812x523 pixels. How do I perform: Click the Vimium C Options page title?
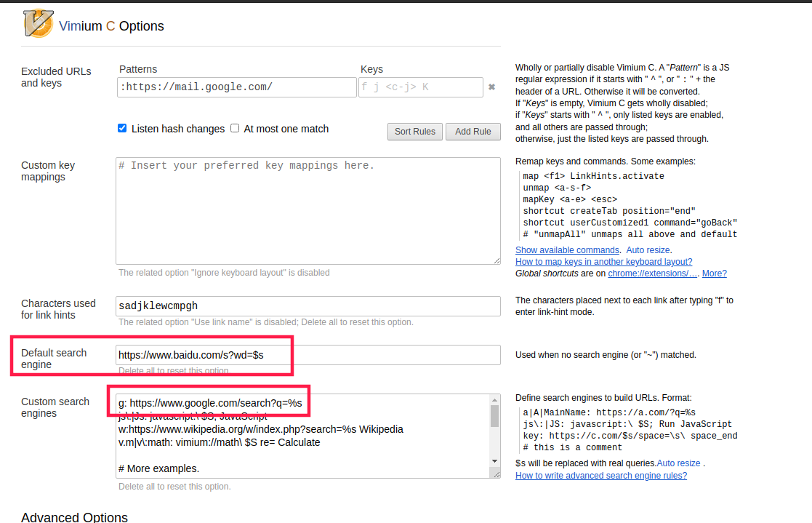pos(111,26)
